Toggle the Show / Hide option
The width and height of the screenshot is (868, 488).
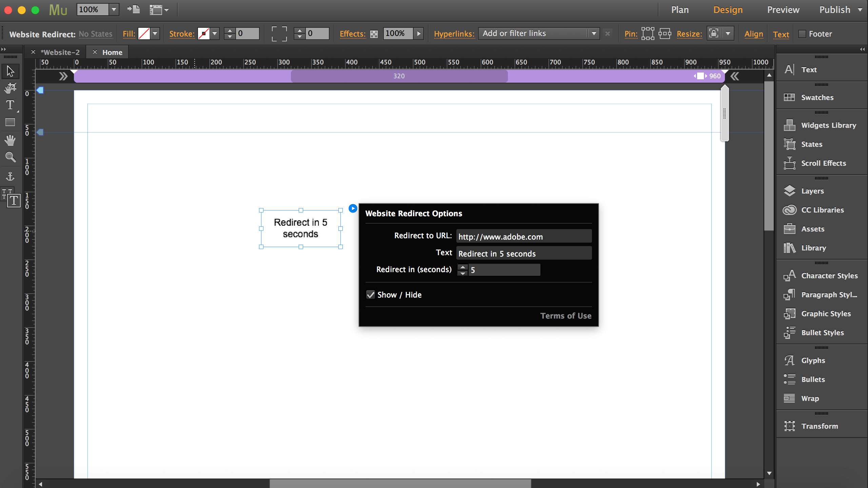tap(371, 294)
